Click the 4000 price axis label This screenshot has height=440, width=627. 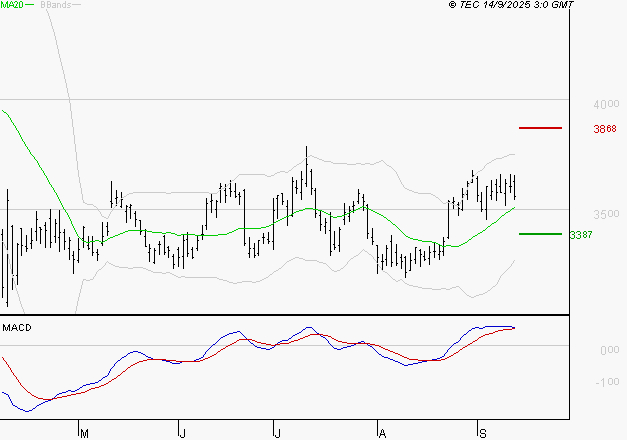[x=606, y=104]
